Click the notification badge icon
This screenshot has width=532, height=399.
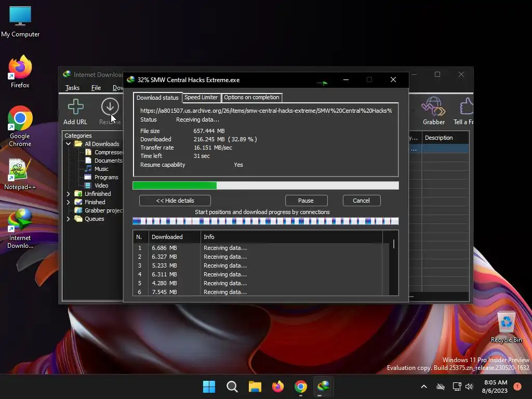[x=517, y=386]
